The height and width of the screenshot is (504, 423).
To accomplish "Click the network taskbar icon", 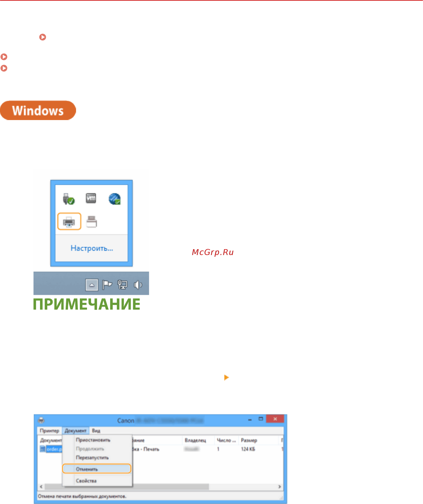I will 122,285.
